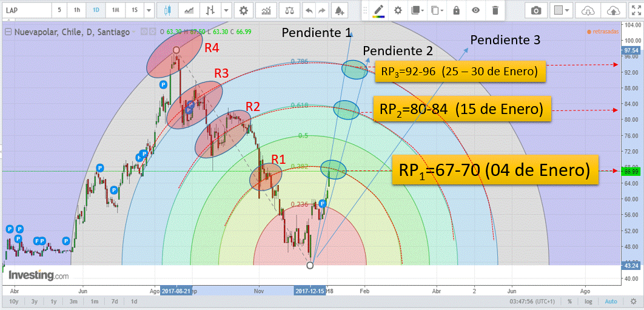Viewport: 644px width, 310px height.
Task: Load chart layout via cloud download icon
Action: [x=588, y=11]
